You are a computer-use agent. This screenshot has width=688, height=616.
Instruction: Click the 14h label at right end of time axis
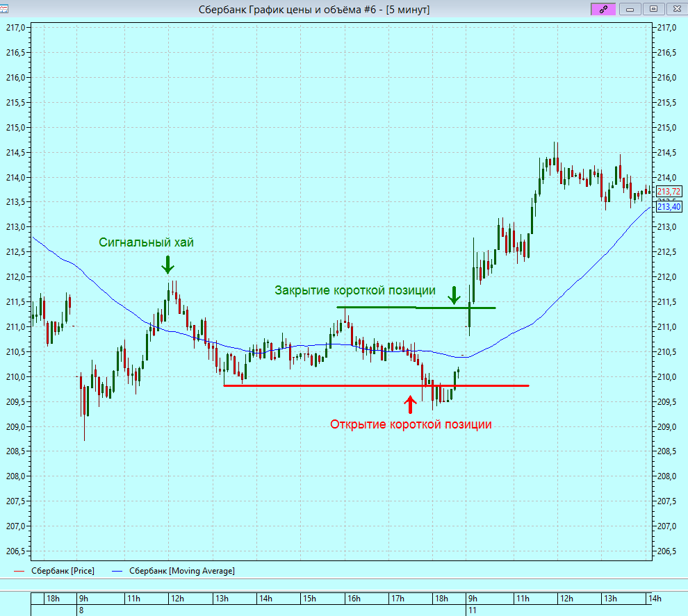click(655, 599)
